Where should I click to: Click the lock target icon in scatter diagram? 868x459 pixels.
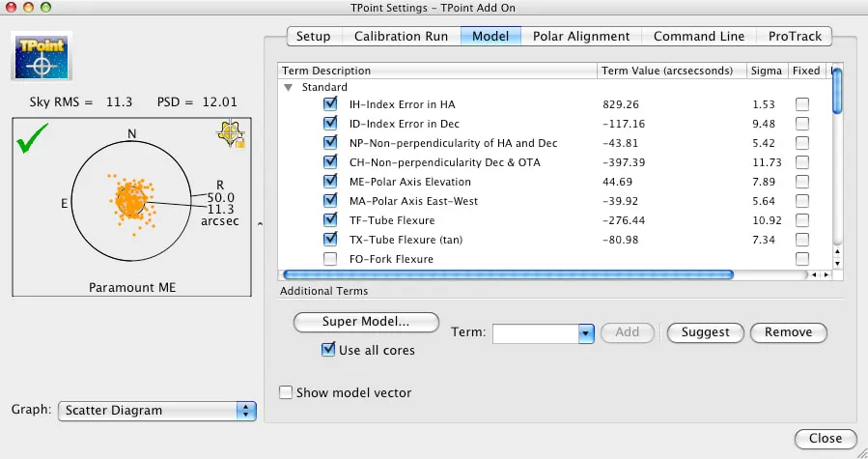(231, 133)
